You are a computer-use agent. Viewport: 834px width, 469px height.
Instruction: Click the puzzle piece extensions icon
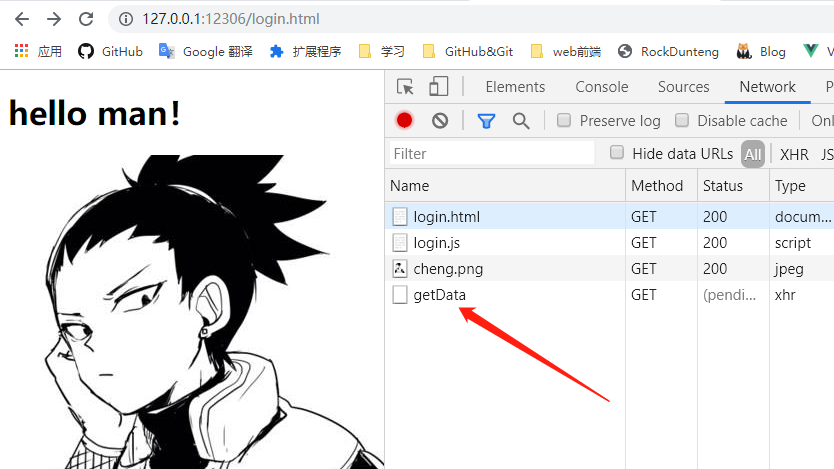coord(277,51)
